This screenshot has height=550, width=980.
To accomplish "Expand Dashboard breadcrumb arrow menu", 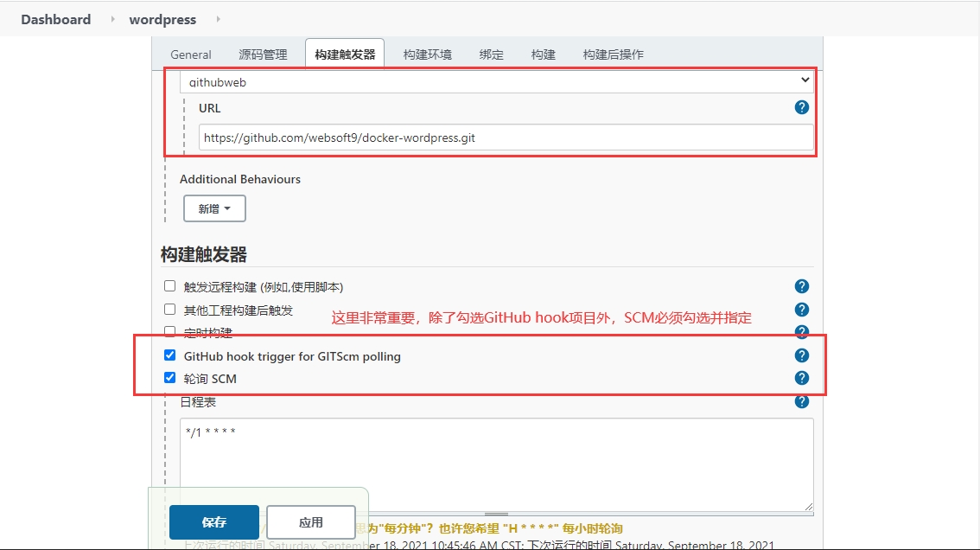I will 112,19.
